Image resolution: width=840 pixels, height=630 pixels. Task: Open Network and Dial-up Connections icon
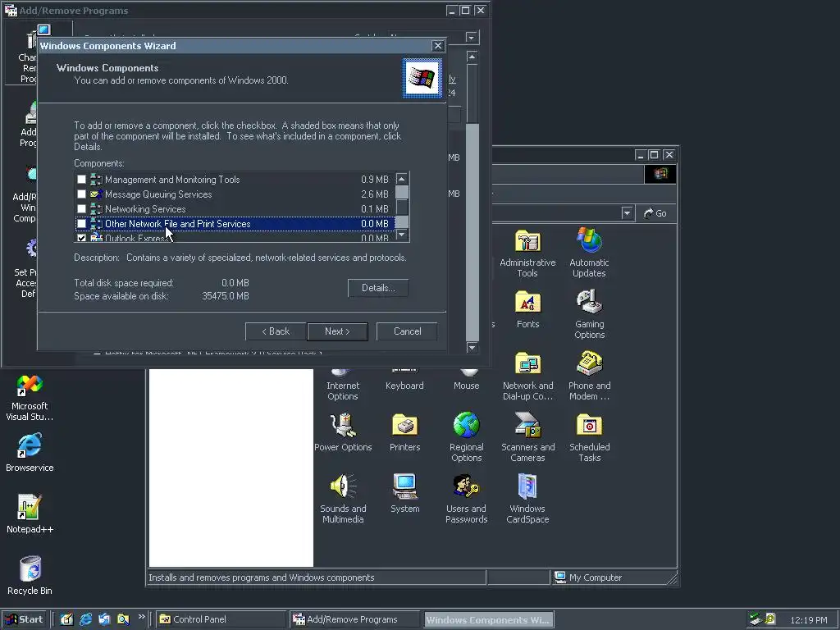527,376
